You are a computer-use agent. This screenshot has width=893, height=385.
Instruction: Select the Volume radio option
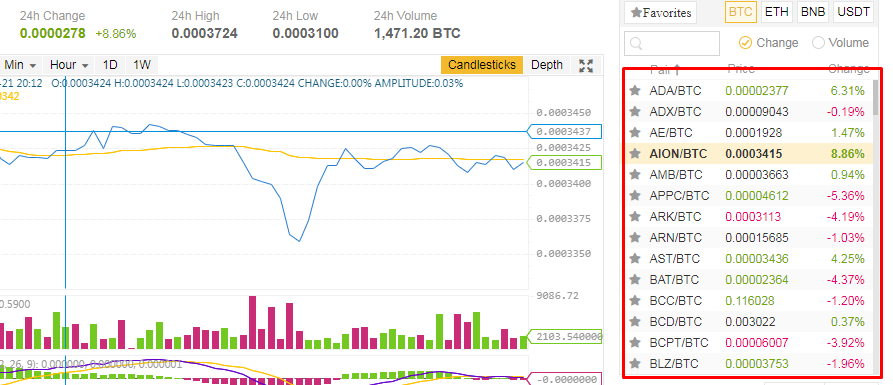(x=818, y=43)
